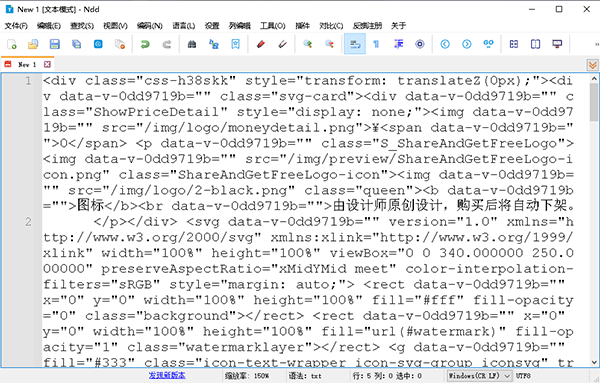Open the 编辑(E) menu

pyautogui.click(x=49, y=26)
